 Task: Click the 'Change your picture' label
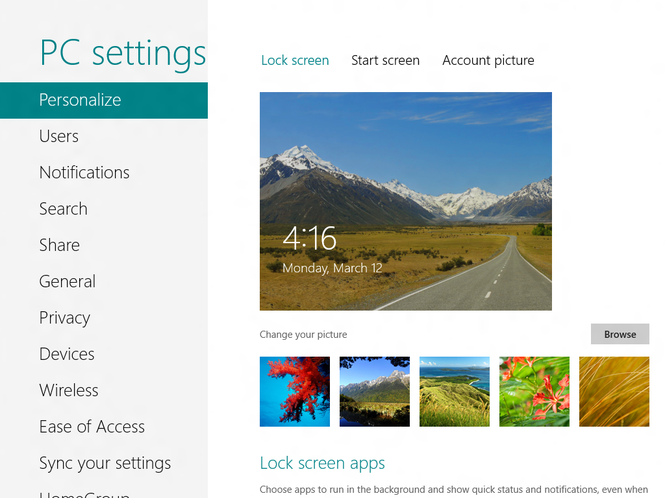tap(303, 335)
